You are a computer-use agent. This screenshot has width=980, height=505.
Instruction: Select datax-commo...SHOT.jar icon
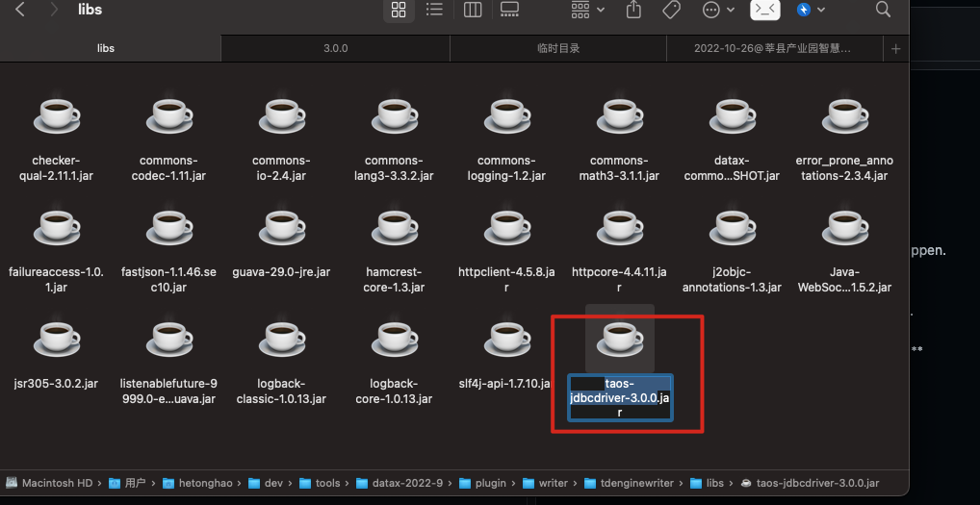coord(732,116)
